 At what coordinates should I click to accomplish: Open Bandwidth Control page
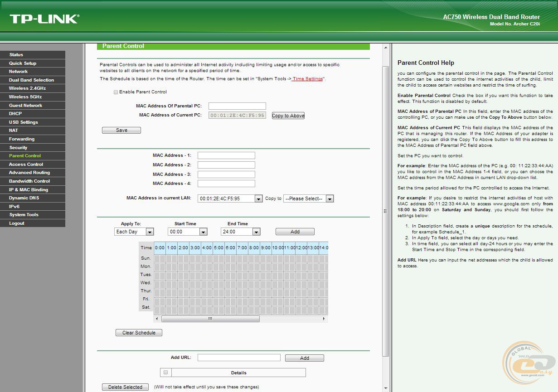point(33,181)
